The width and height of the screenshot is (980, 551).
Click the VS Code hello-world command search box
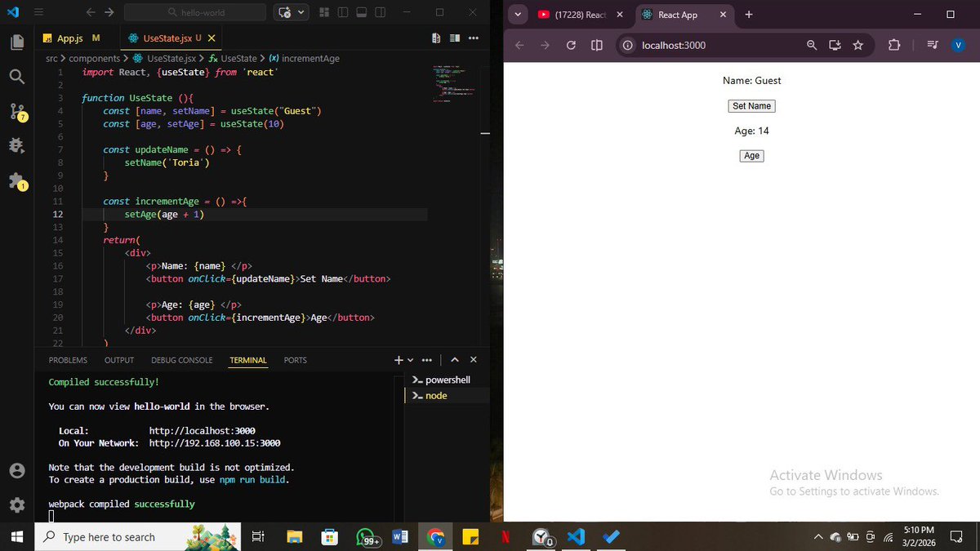(195, 12)
